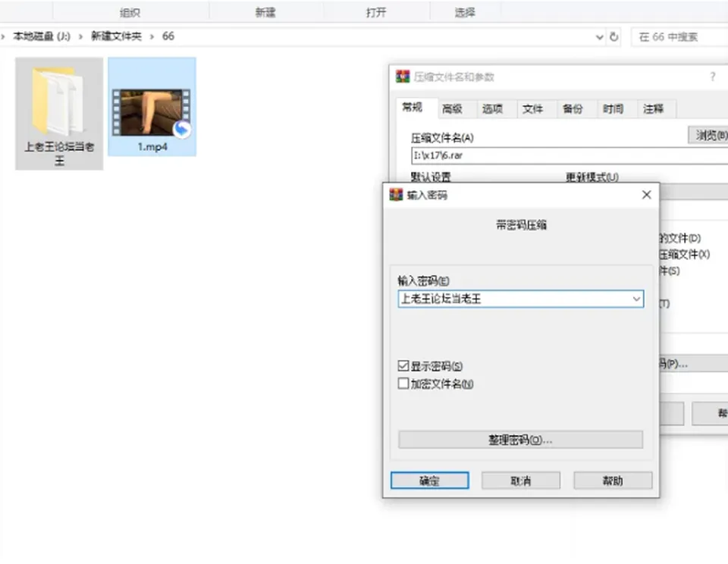Viewport: 728px width, 564px height.
Task: Expand the address bar history dropdown
Action: [599, 37]
